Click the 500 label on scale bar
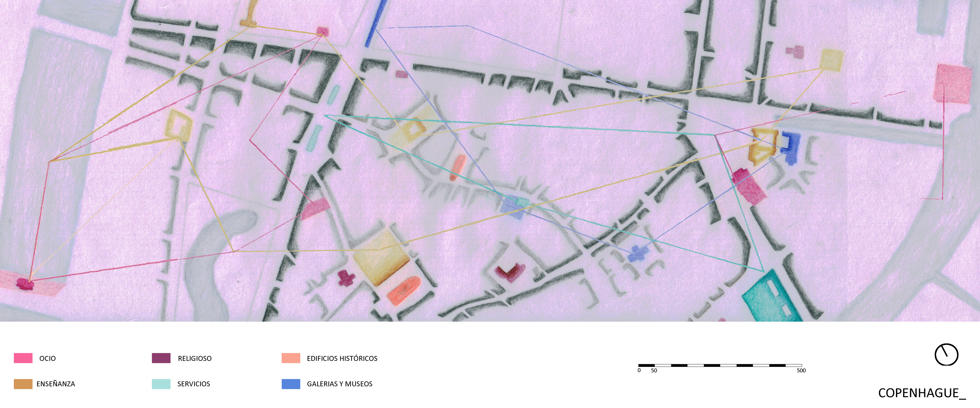Screen dimensions: 980x408 coord(801,371)
